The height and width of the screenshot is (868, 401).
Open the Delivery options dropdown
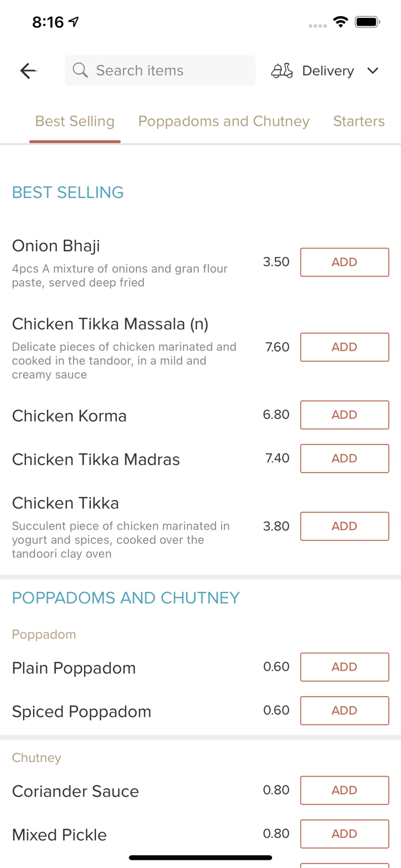tap(373, 71)
